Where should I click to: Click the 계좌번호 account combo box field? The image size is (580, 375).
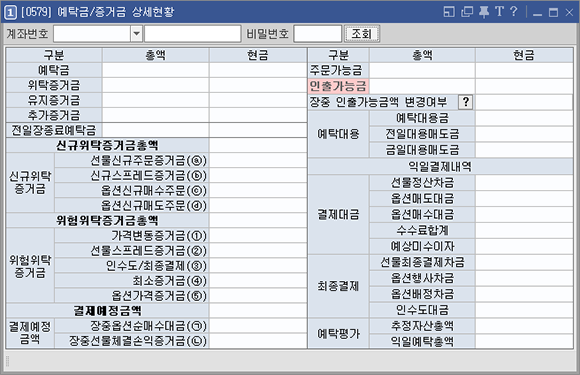(92, 34)
